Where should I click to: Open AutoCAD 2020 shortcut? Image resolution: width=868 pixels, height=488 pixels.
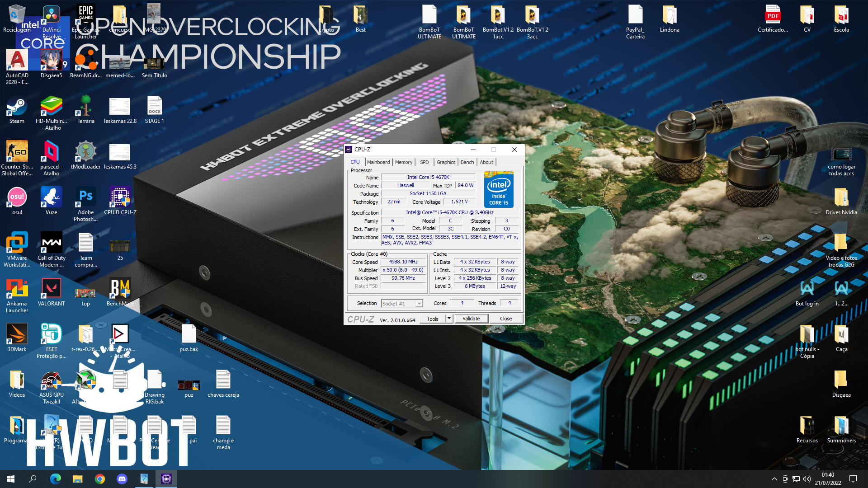[x=17, y=67]
